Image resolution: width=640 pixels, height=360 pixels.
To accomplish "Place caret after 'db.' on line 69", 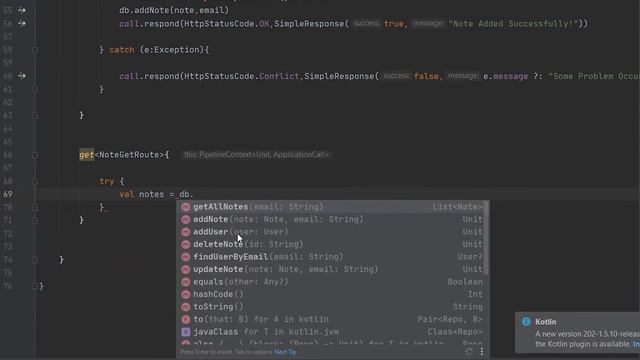I will coord(194,194).
